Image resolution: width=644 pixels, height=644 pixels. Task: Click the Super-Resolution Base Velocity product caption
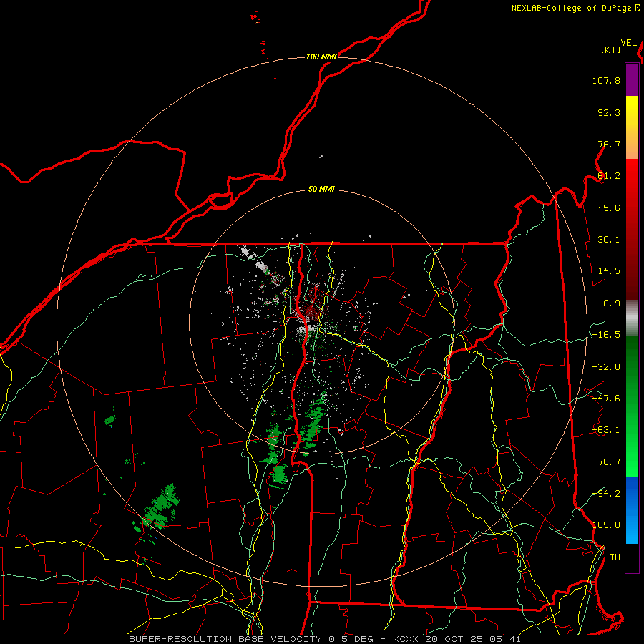tap(325, 639)
